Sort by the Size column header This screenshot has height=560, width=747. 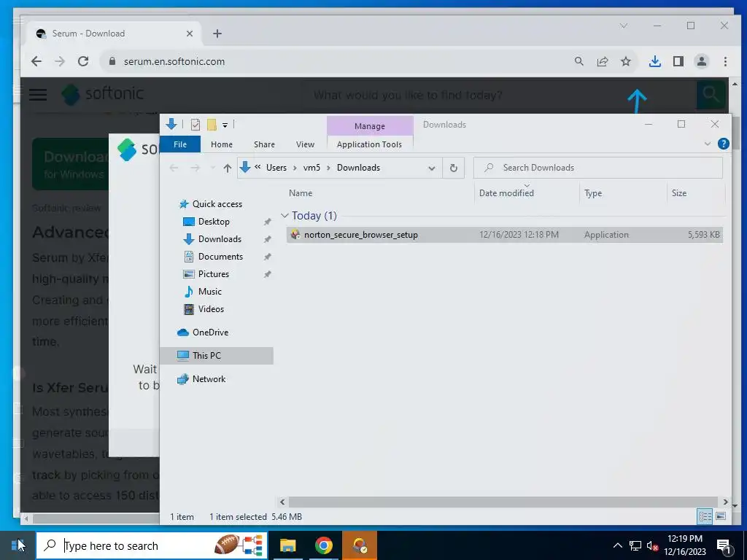(x=679, y=192)
